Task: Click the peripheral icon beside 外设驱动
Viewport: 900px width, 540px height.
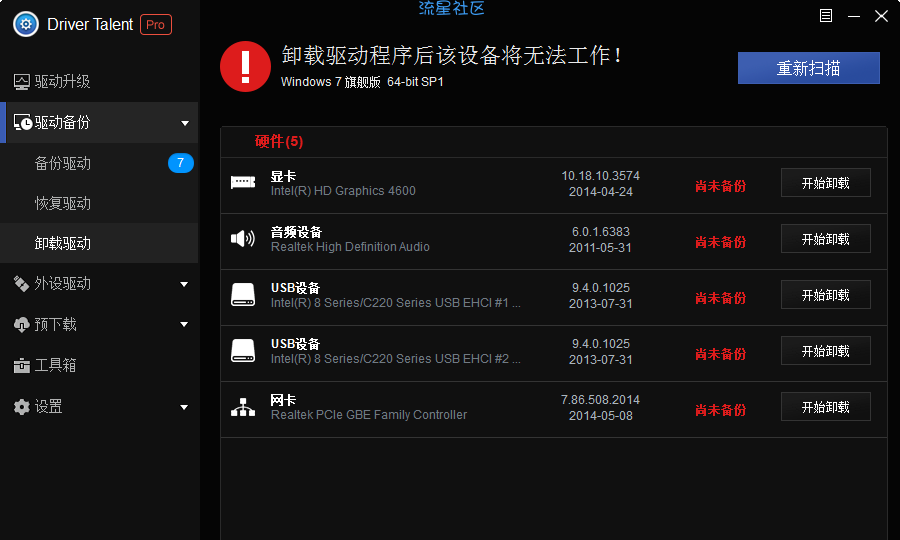Action: (21, 283)
